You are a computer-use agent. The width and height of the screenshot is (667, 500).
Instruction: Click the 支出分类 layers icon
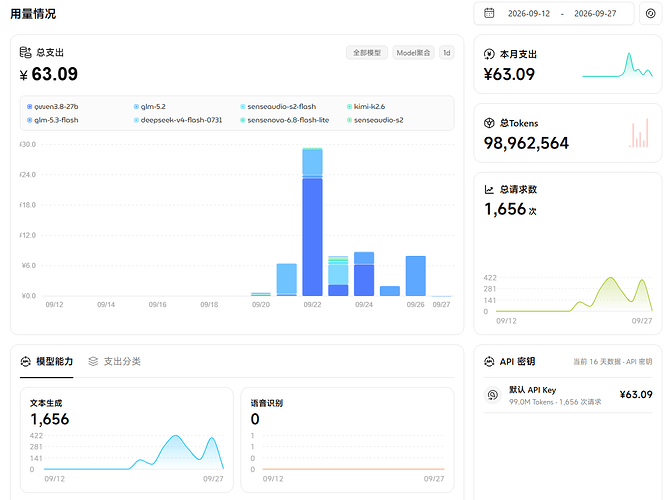(93, 361)
